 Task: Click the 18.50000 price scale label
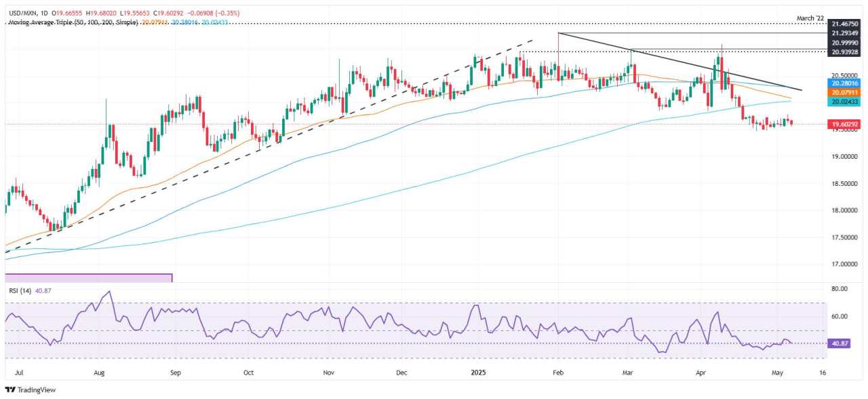(x=846, y=183)
